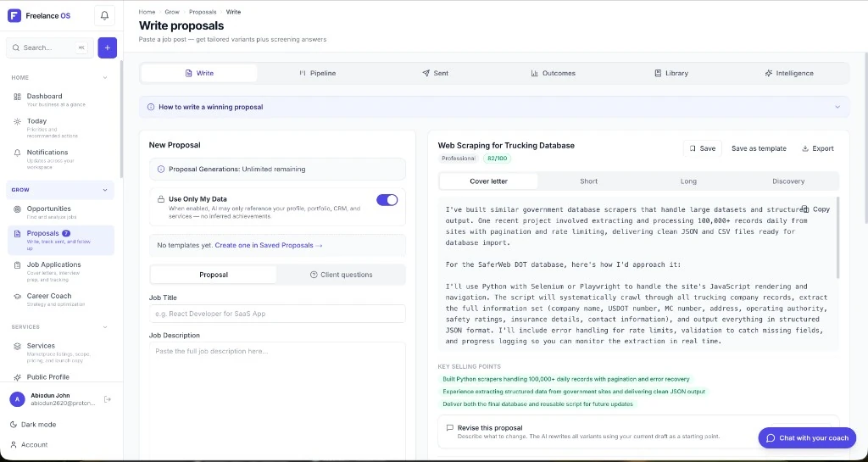Screen dimensions: 868x462
Task: Click Create one in Saved Proposals link
Action: tap(269, 245)
